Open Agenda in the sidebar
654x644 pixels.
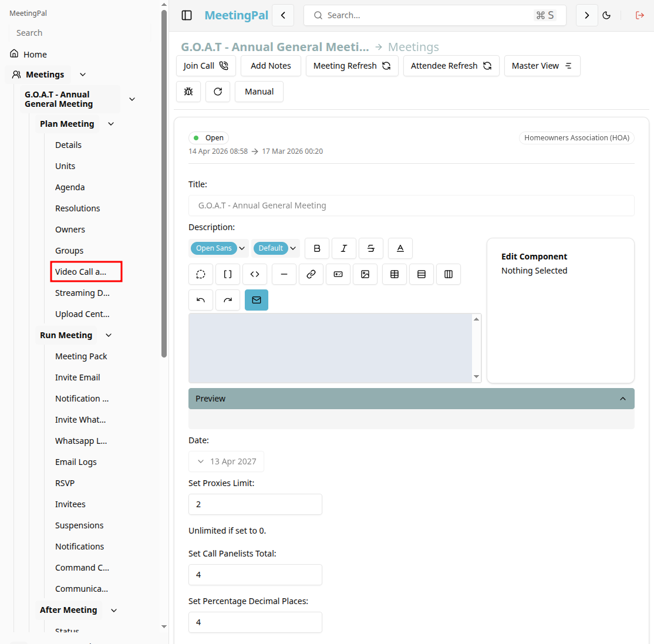[70, 187]
